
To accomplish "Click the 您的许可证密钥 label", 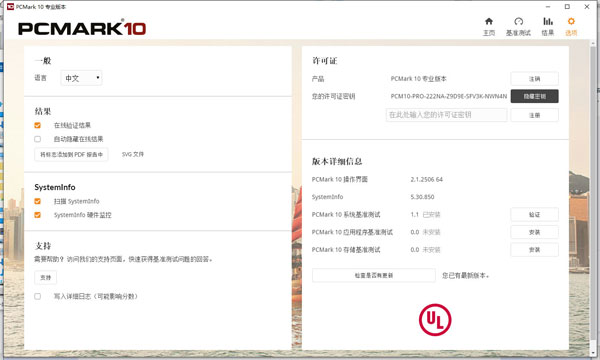I will point(333,96).
